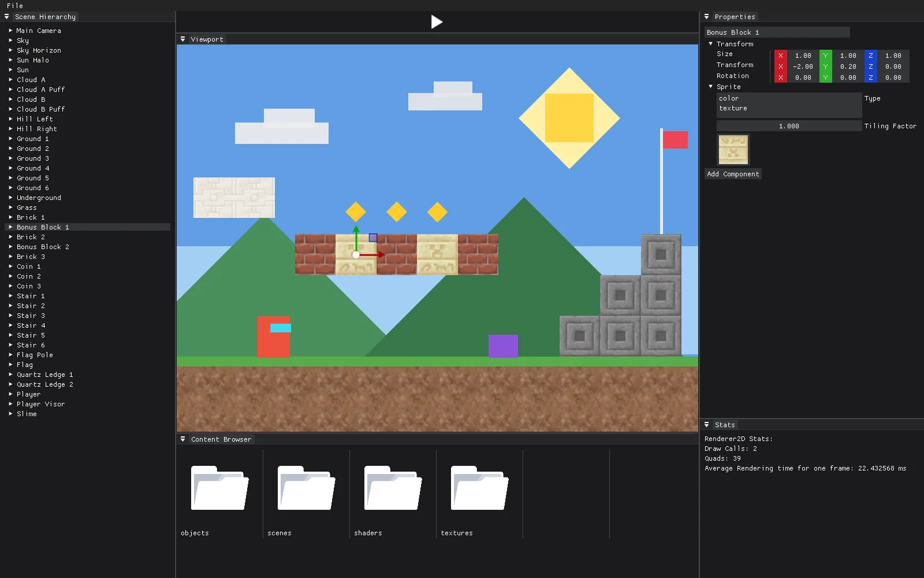Viewport: 924px width, 578px height.
Task: Click the sprite texture preview thumbnail
Action: point(733,150)
